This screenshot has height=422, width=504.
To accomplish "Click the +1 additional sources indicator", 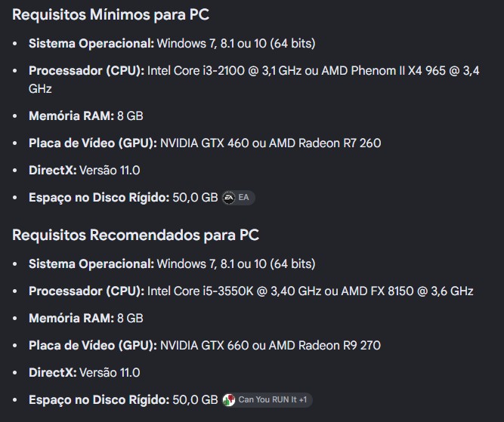I will click(x=303, y=400).
